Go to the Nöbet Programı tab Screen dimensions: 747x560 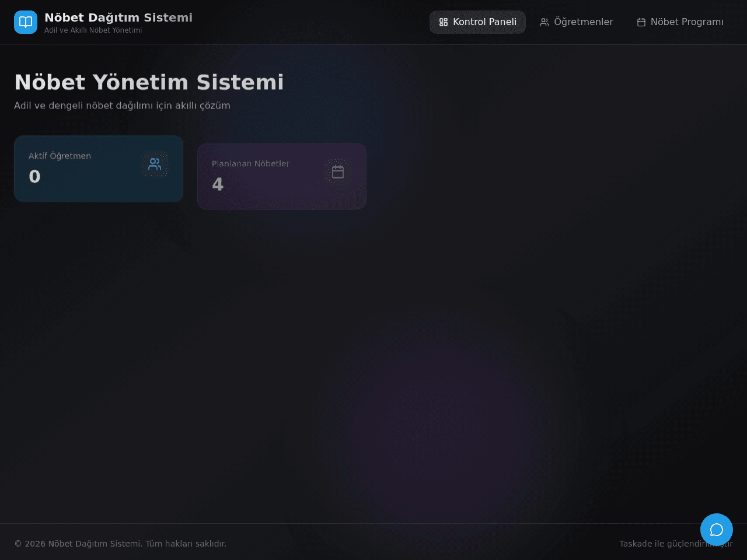click(680, 22)
